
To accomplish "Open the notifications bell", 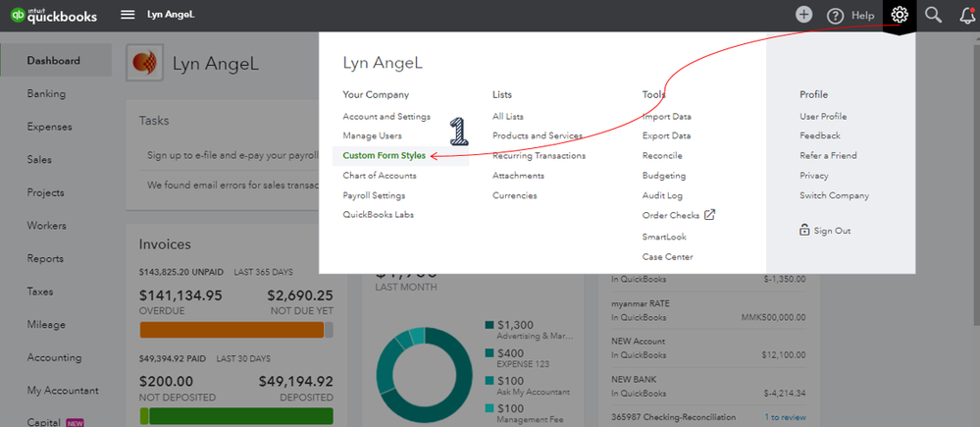I will click(967, 15).
